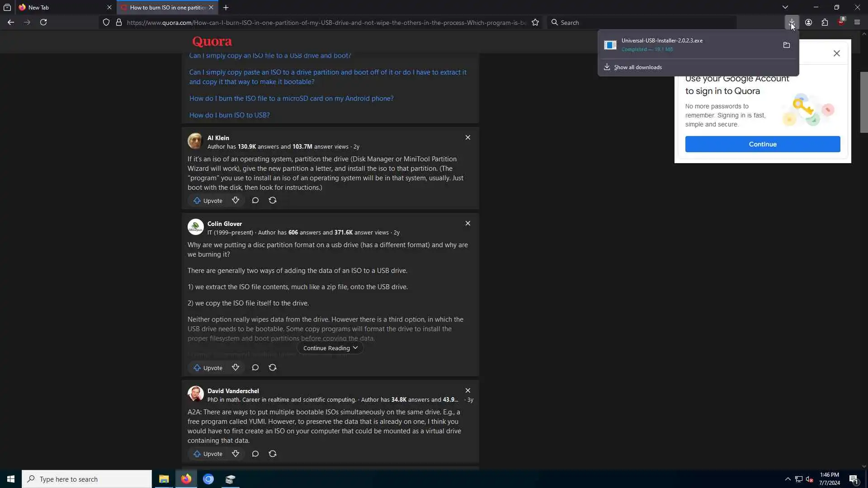Open the List all tabs dropdown arrow
The width and height of the screenshot is (868, 488).
(785, 7)
